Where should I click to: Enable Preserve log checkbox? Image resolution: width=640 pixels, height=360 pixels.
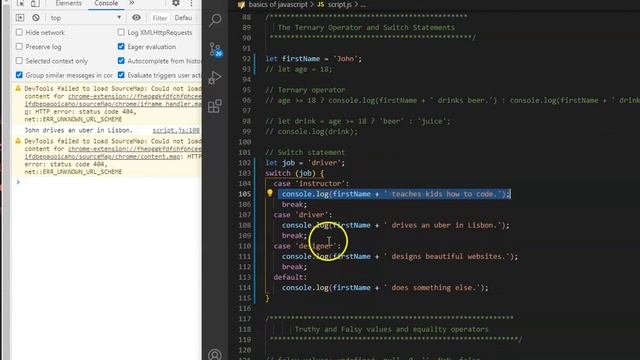(x=19, y=47)
